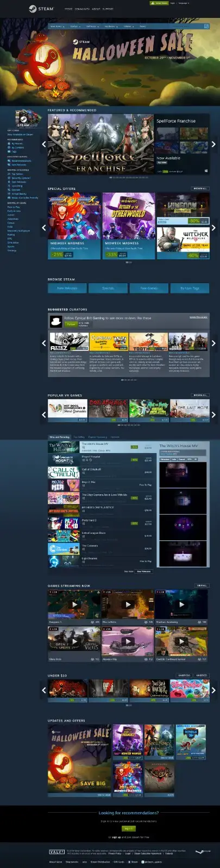This screenshot has height=868, width=220.
Task: Click the New Releases browse button
Action: click(x=67, y=288)
